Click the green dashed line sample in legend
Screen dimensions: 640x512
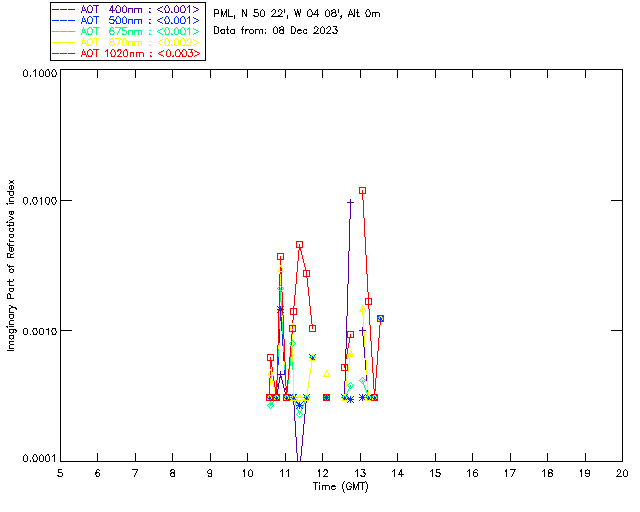pos(64,31)
